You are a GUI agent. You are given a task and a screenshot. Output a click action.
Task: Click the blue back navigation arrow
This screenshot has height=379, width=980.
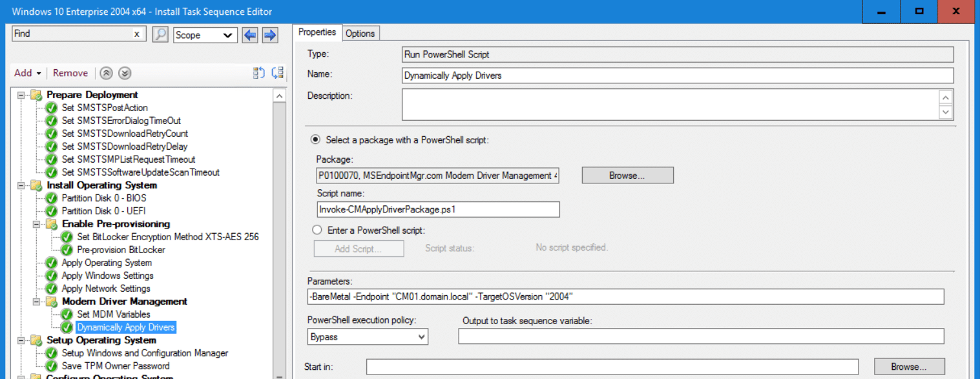click(246, 35)
